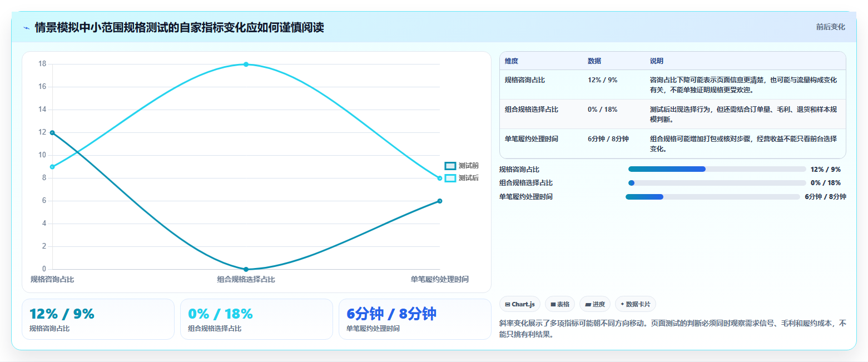
Task: Click the 前后变化 label in header
Action: click(831, 27)
